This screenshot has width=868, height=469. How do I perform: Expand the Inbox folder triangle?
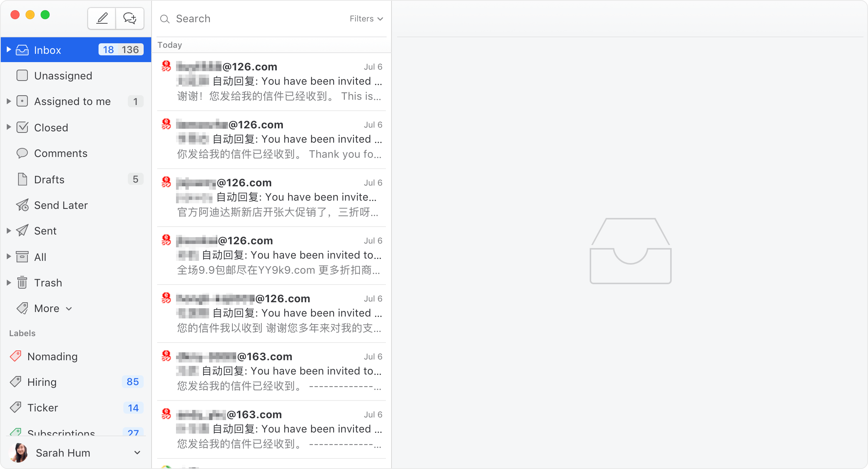pos(9,50)
